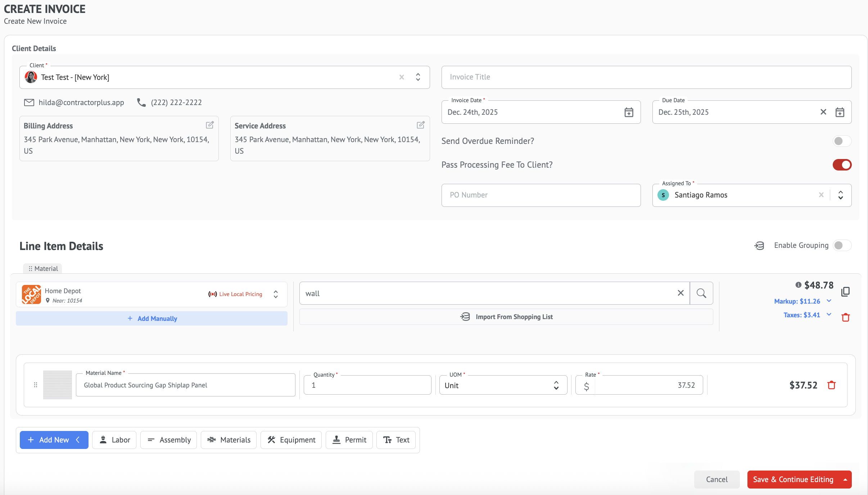Open the Due Date calendar picker

840,112
